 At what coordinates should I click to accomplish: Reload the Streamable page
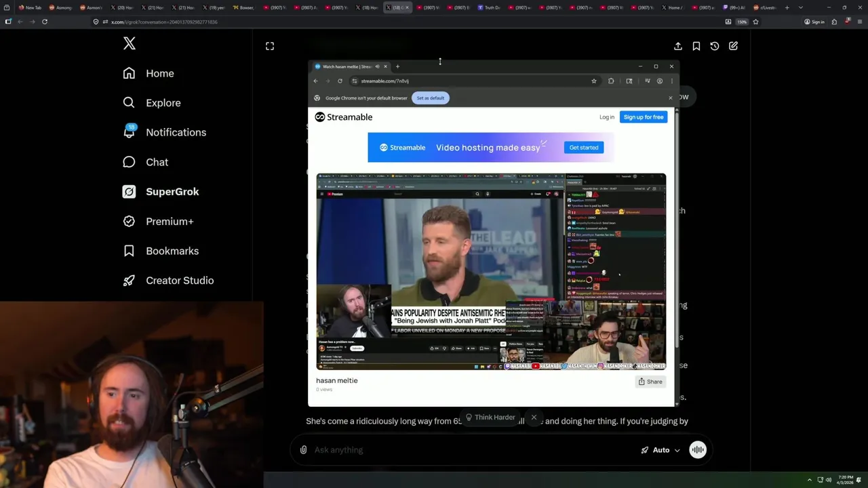click(x=340, y=81)
